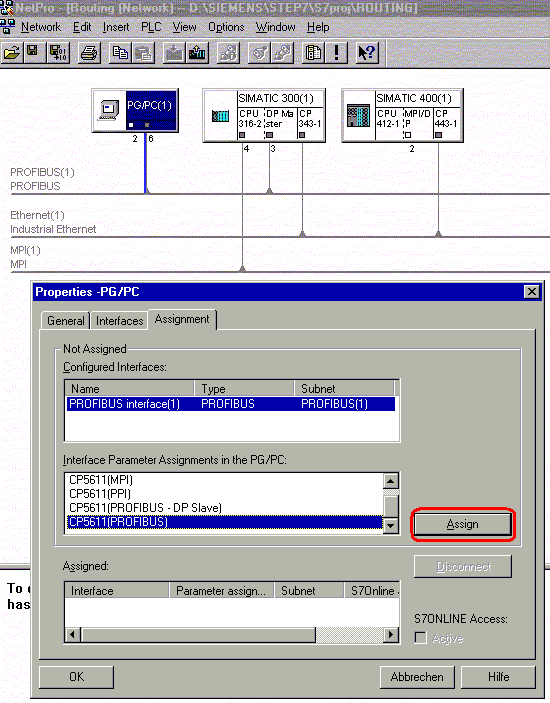
Task: Select the Ethernet(1) subnet label
Action: [38, 215]
